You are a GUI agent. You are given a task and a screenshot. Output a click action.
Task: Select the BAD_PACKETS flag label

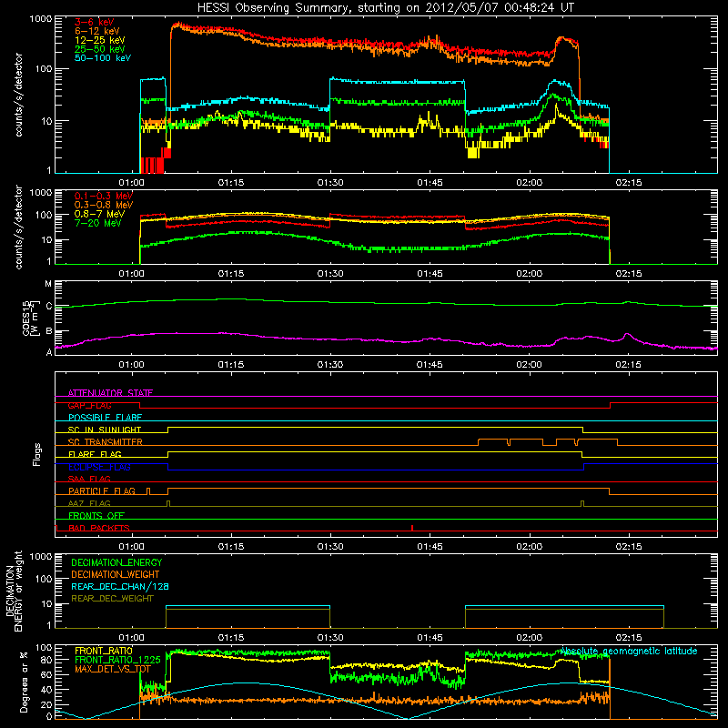point(99,528)
